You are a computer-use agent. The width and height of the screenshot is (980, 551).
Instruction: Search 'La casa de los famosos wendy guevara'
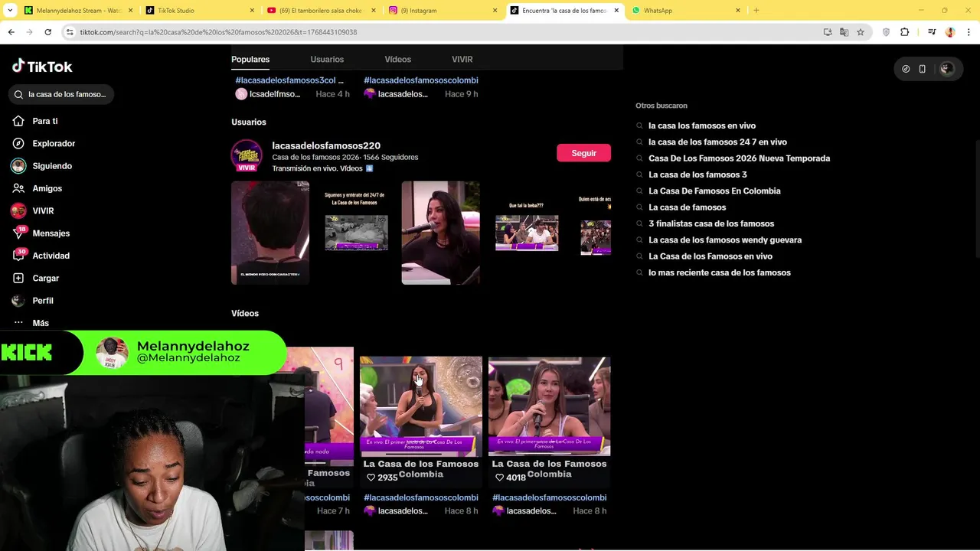click(x=725, y=240)
